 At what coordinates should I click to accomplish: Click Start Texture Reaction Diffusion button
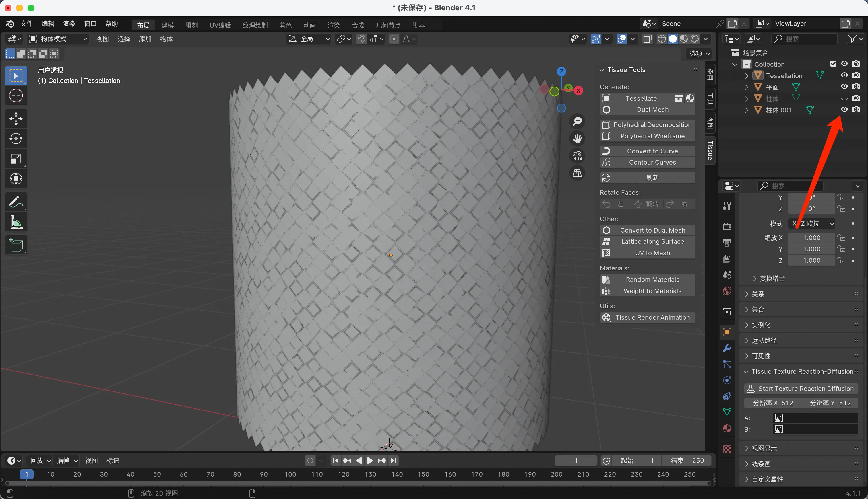click(x=801, y=388)
